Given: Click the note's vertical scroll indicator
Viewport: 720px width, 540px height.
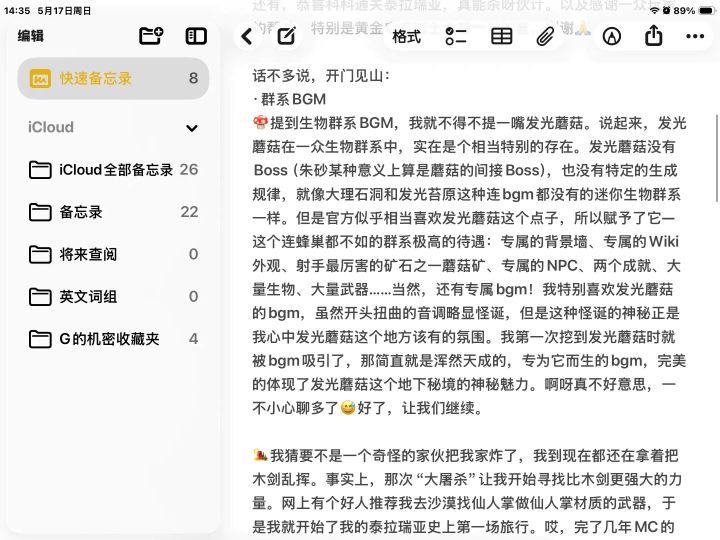Looking at the screenshot, I should pyautogui.click(x=716, y=158).
